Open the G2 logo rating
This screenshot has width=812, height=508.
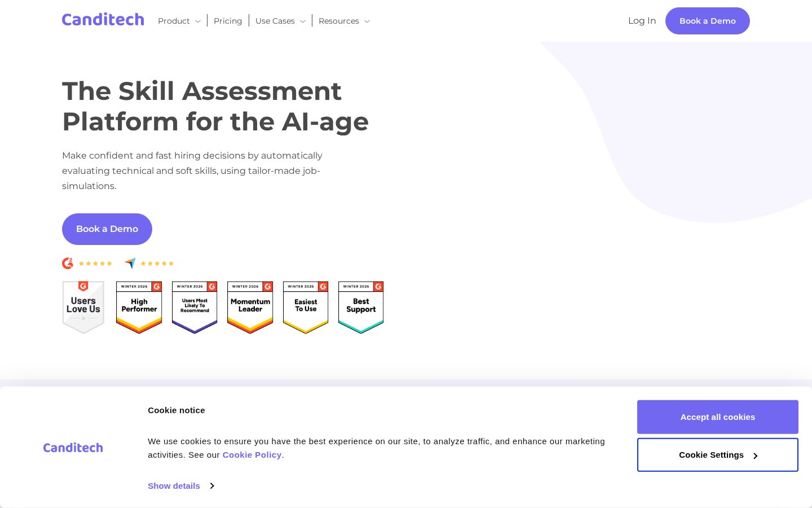tap(68, 263)
